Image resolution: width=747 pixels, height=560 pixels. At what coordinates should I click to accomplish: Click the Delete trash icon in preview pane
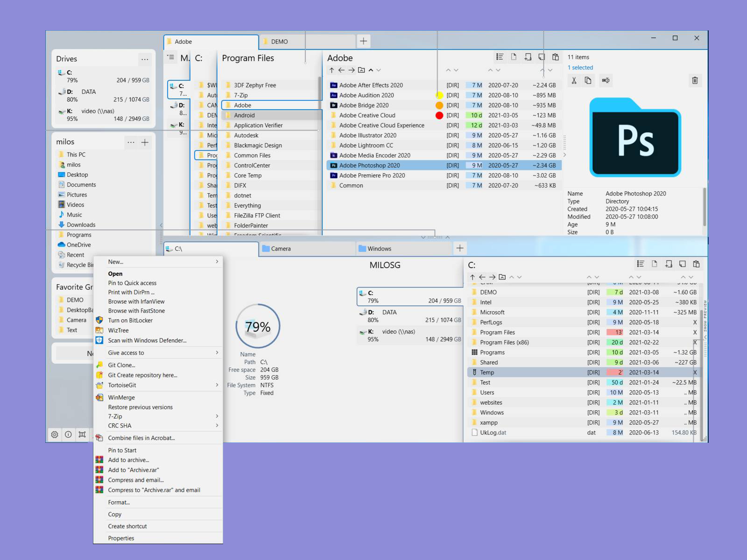click(695, 81)
